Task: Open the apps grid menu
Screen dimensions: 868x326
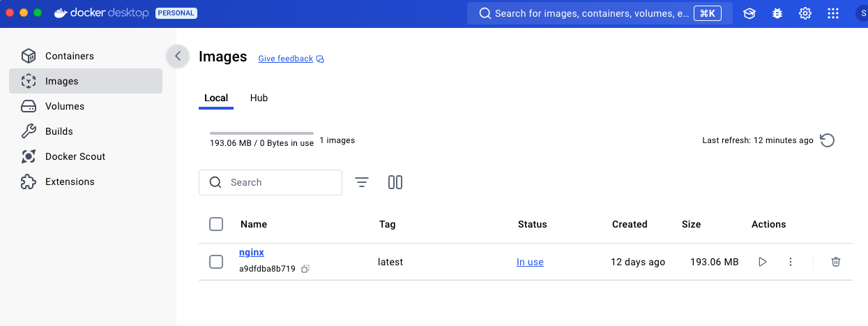Action: [x=833, y=13]
